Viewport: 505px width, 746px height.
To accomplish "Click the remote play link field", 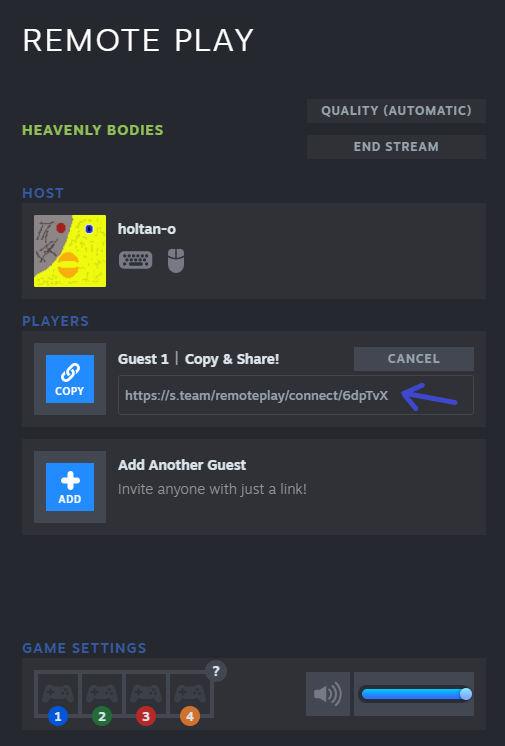I will 296,395.
